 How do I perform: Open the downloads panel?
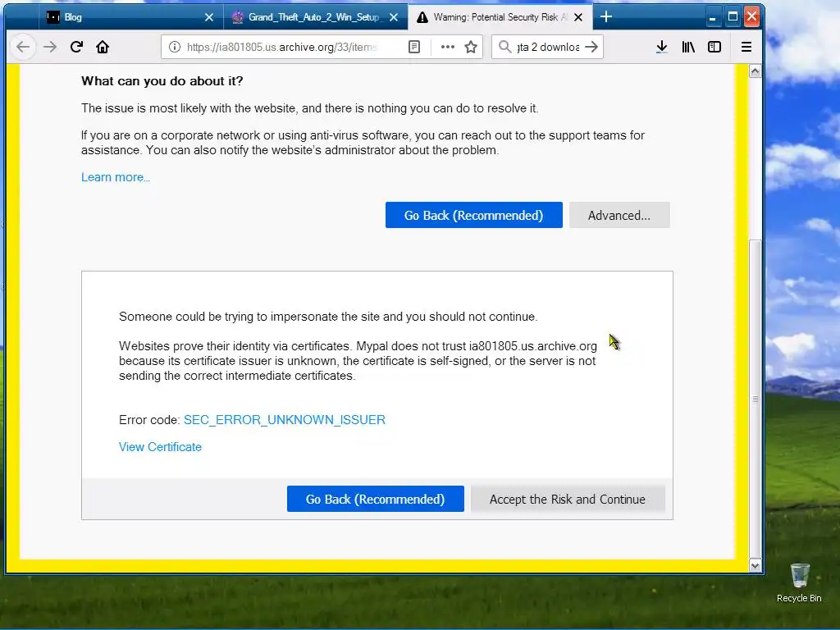662,47
